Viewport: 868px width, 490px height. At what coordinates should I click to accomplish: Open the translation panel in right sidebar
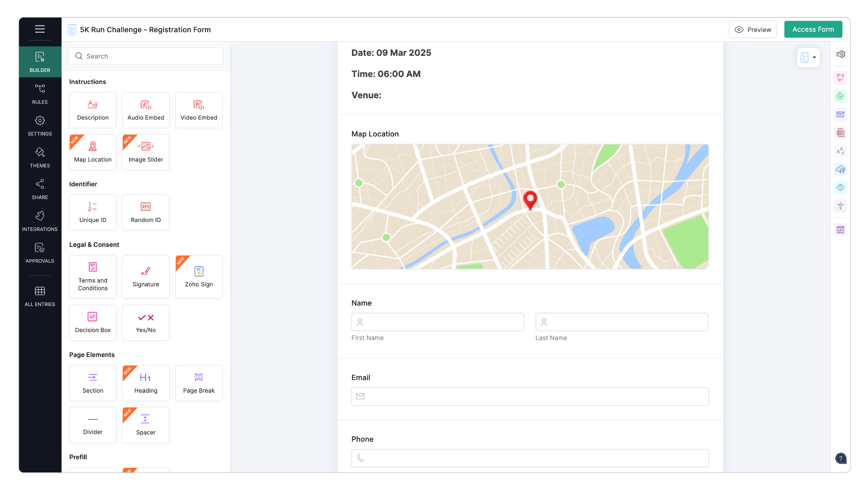pyautogui.click(x=840, y=151)
